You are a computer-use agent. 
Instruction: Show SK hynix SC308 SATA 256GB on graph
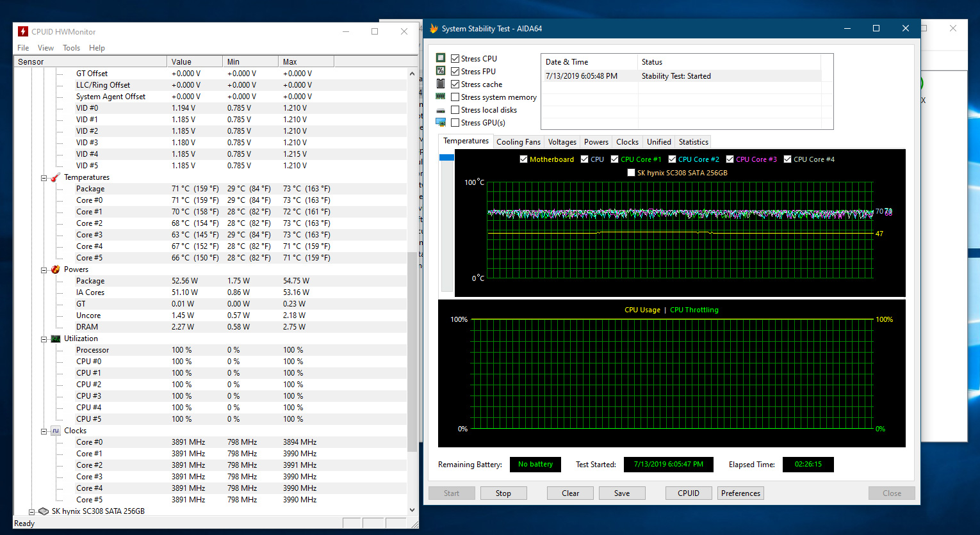click(631, 173)
